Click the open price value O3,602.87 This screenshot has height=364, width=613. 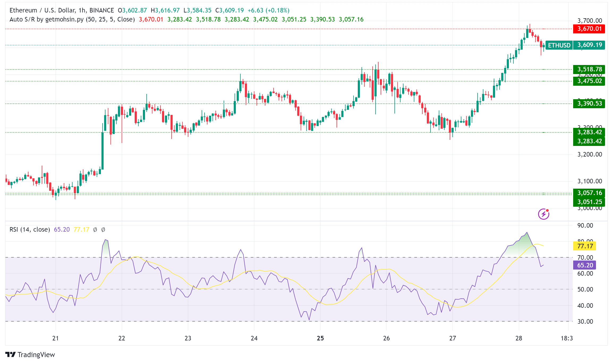[x=132, y=10]
